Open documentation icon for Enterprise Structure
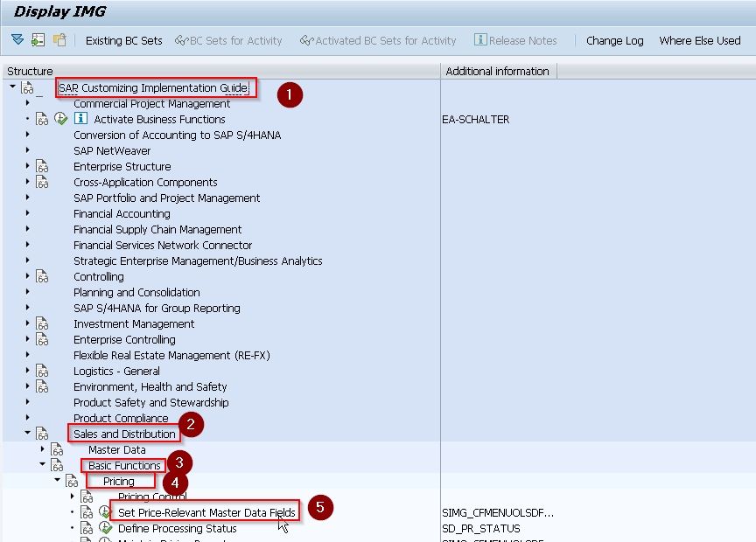This screenshot has height=542, width=756. (x=42, y=166)
